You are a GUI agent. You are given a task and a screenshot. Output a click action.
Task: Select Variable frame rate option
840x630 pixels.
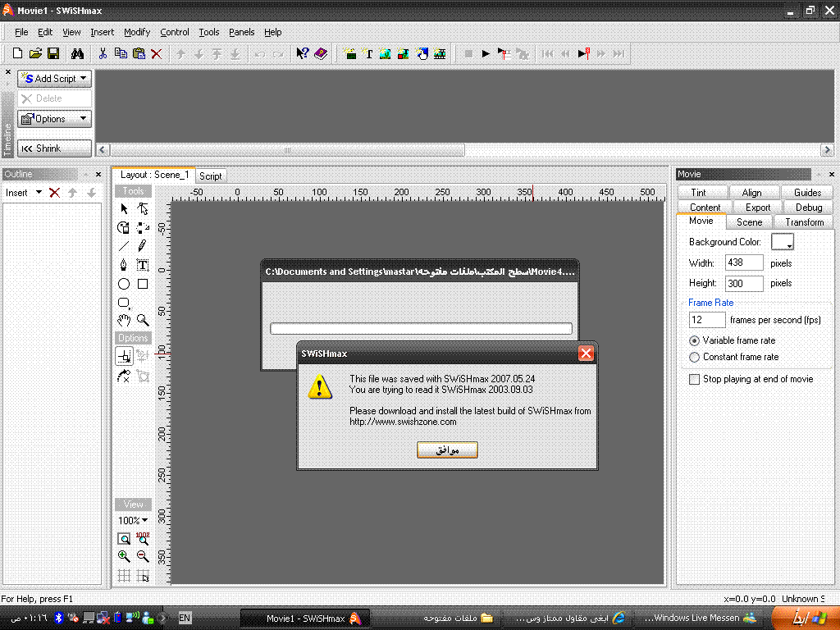pos(695,340)
